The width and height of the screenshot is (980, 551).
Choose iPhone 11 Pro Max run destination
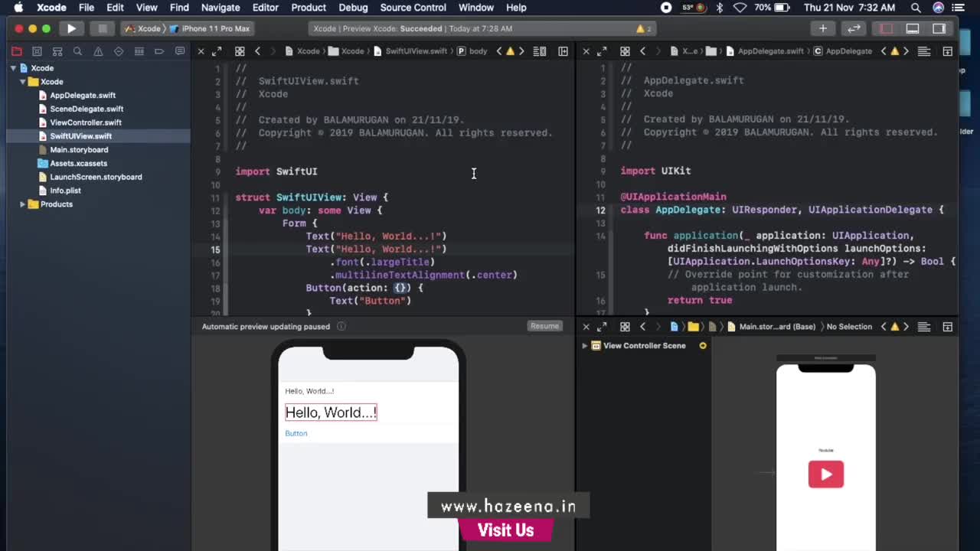(210, 28)
